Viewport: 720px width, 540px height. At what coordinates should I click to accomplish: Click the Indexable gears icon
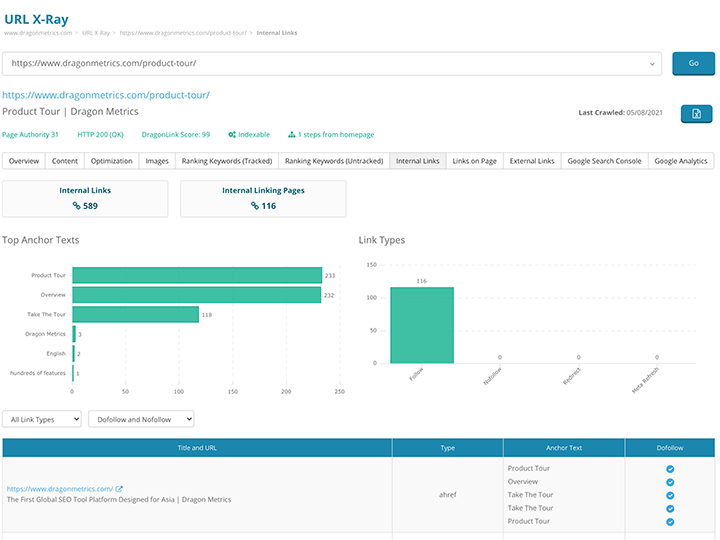232,134
